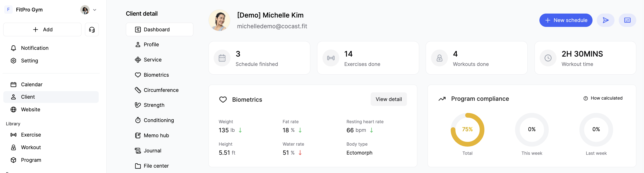Open Setting from the sidebar
Image resolution: width=644 pixels, height=173 pixels.
click(x=29, y=61)
